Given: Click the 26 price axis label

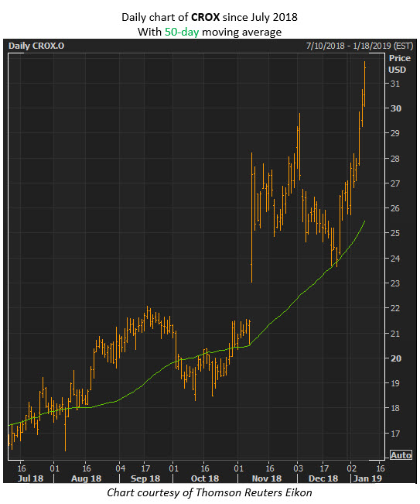Looking at the screenshot, I should [x=395, y=208].
